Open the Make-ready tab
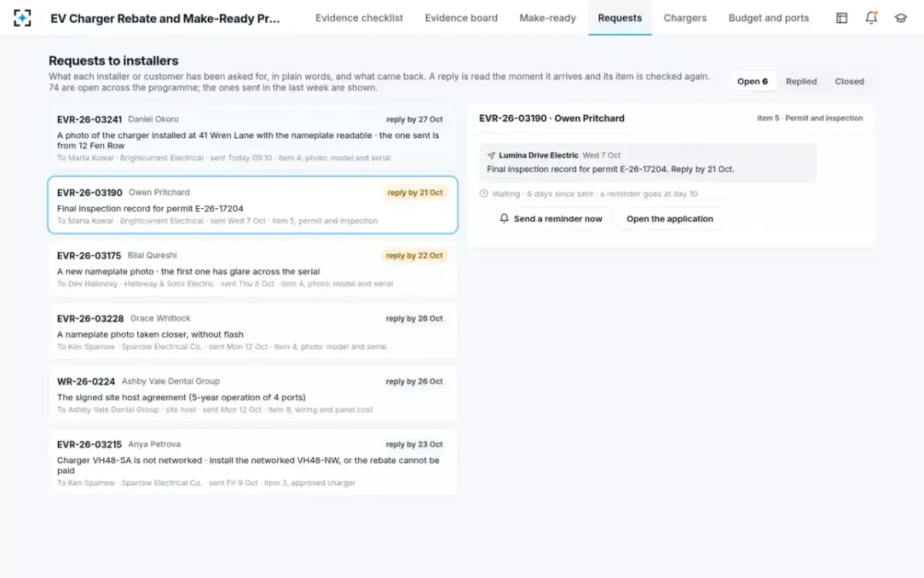Image resolution: width=924 pixels, height=578 pixels. tap(547, 18)
